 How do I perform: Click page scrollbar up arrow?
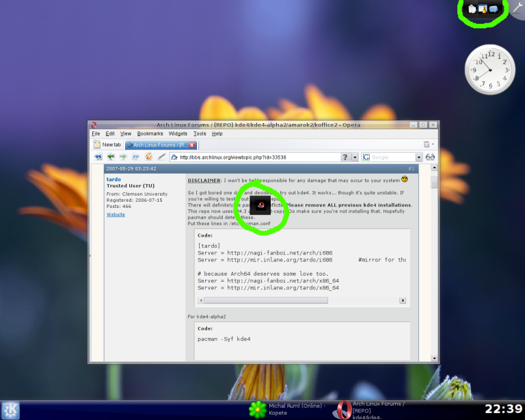tap(434, 167)
